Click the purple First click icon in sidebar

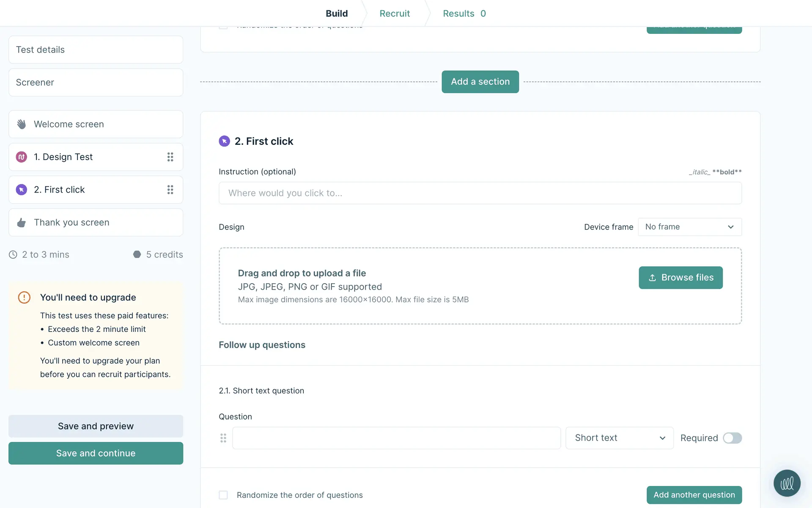22,190
